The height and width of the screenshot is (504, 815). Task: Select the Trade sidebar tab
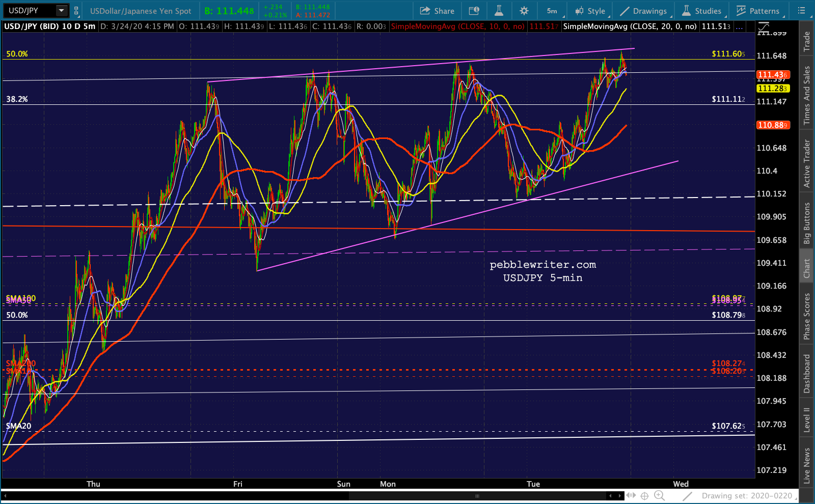[x=807, y=41]
